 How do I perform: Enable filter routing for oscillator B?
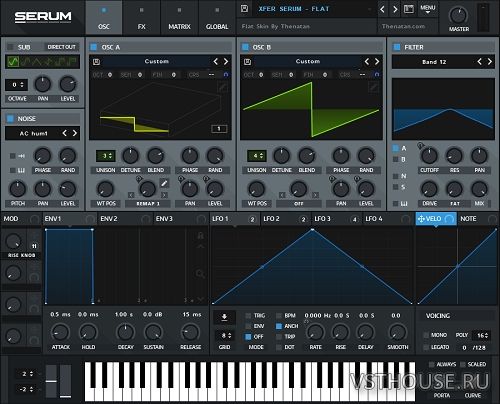point(396,159)
